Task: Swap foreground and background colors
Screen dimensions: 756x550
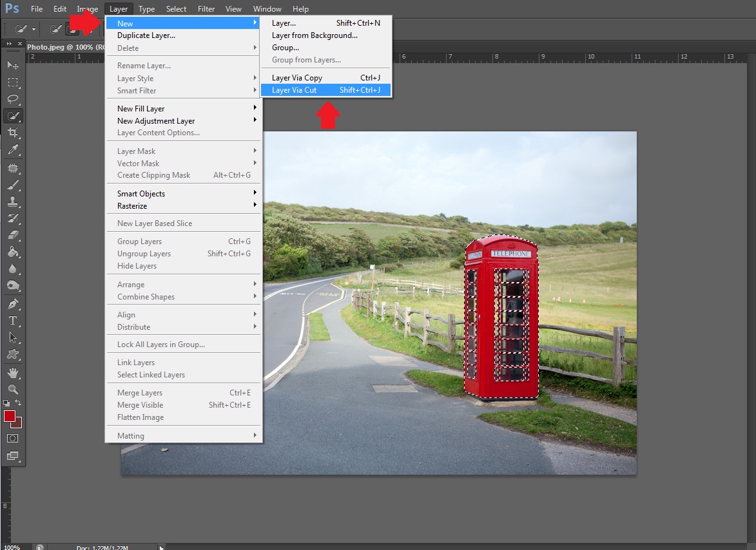Action: tap(19, 403)
